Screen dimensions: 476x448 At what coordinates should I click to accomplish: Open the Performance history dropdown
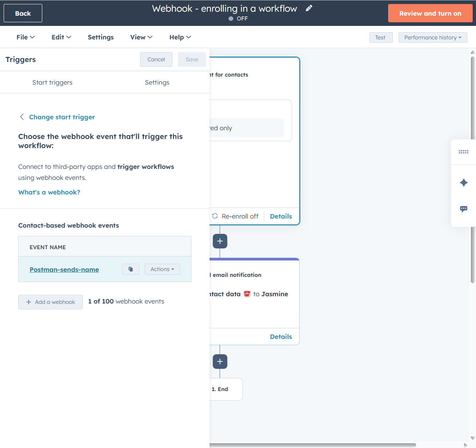click(x=432, y=37)
